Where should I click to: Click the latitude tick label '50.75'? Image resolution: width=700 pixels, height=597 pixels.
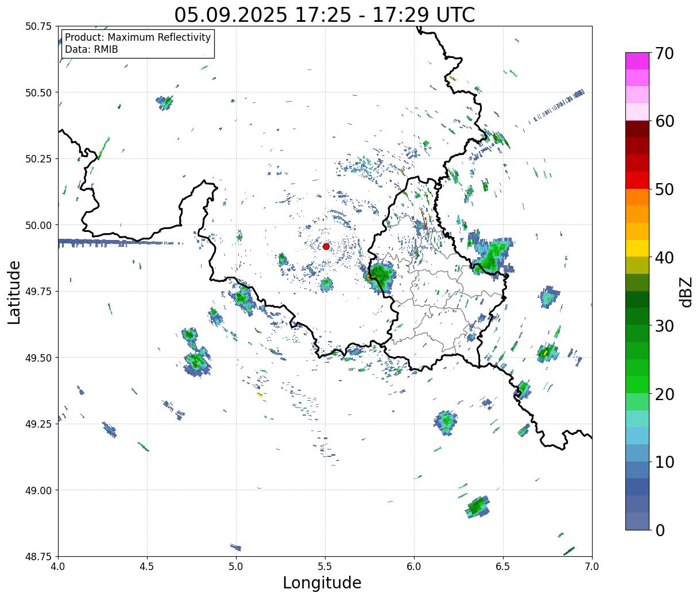(38, 26)
